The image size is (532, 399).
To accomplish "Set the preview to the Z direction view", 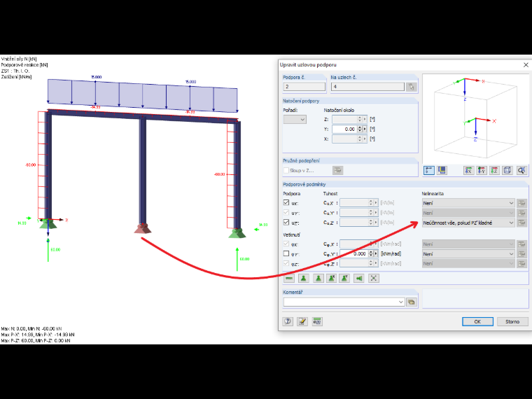I will [x=494, y=170].
